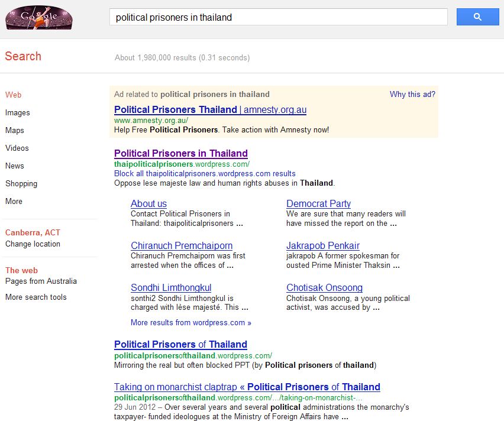Open Shopping search results
Screen dimensions: 504x421
tap(21, 183)
